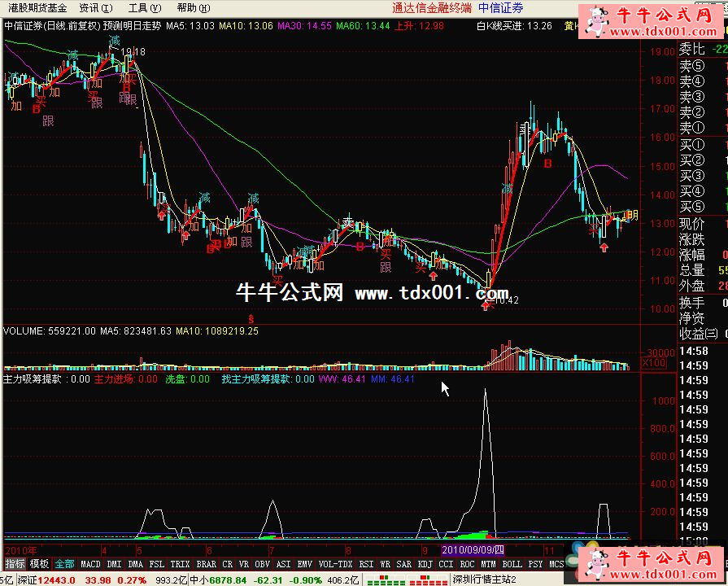Select the ROC indicator tab
This screenshot has width=728, height=586.
click(x=468, y=564)
